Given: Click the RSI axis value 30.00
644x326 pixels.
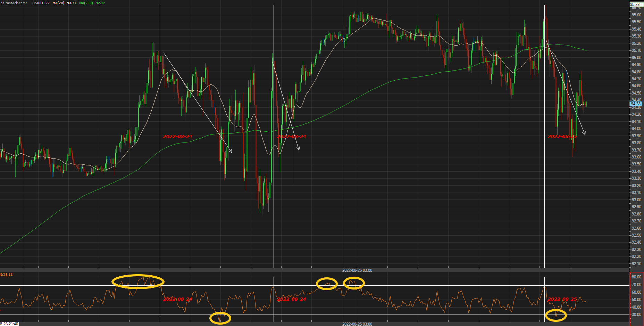Looking at the screenshot, I should [636, 315].
